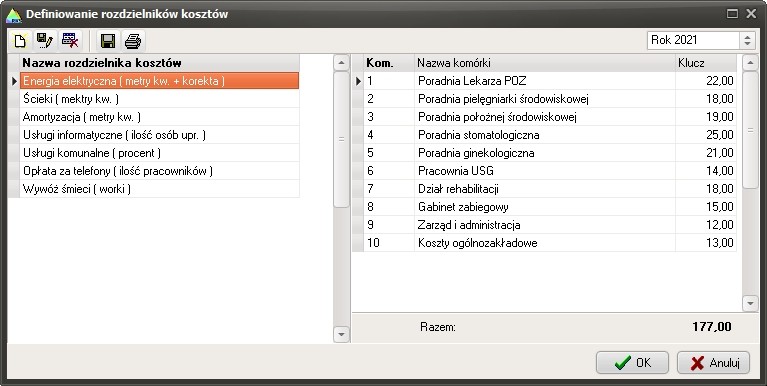Screen dimensions: 767x386
Task: Select Usługi komunalne ( procent ) row
Action: (159, 153)
